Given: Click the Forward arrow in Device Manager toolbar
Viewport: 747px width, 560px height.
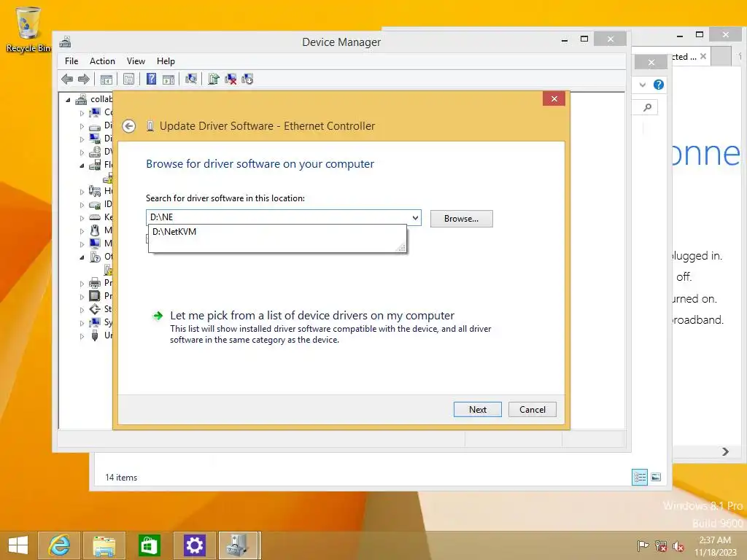Looking at the screenshot, I should click(x=84, y=79).
